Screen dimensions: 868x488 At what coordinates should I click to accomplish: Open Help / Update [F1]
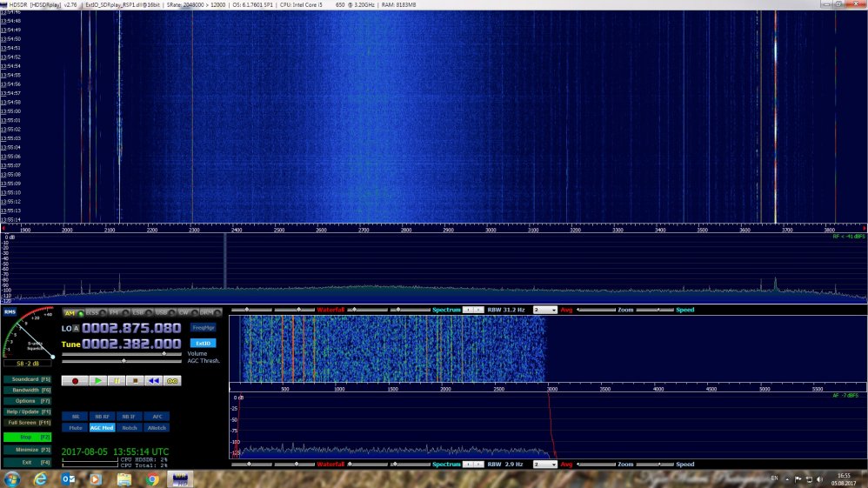point(28,412)
